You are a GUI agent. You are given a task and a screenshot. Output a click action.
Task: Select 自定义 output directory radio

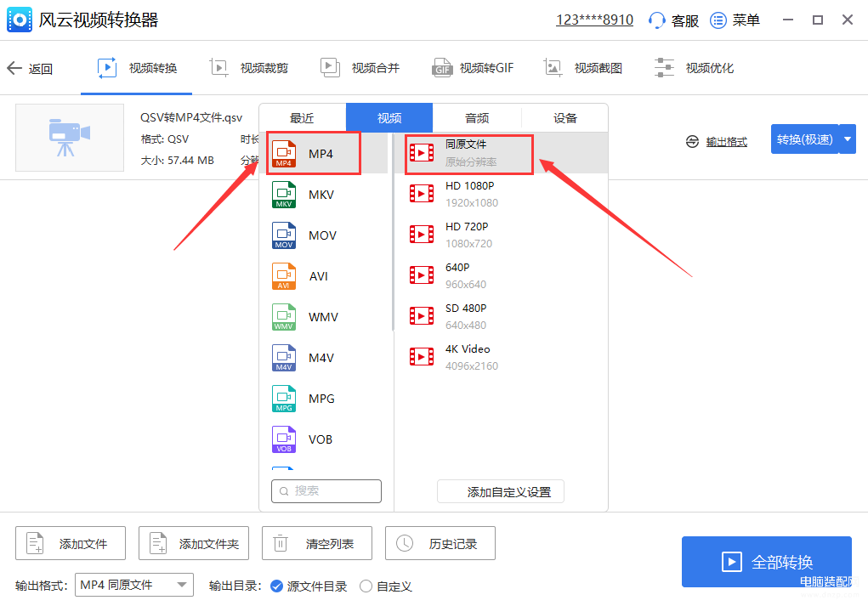366,586
